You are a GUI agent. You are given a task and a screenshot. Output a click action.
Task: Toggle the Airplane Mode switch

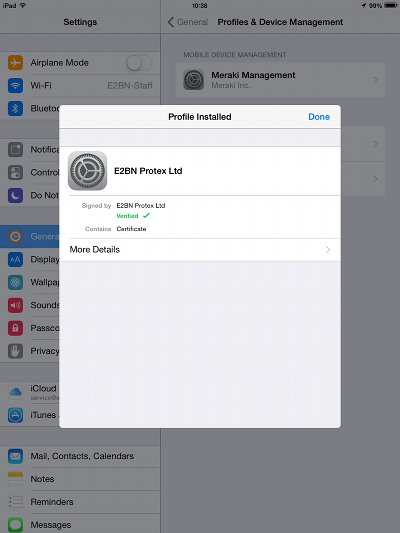[139, 63]
